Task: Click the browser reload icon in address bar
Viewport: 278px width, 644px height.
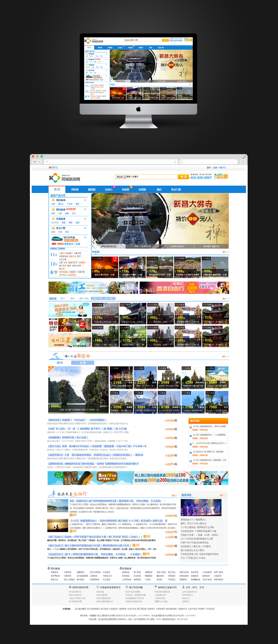Action: pyautogui.click(x=175, y=162)
